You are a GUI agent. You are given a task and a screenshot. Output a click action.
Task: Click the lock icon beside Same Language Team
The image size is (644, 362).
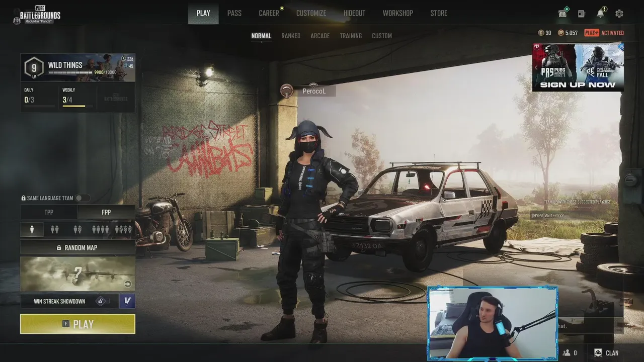24,198
